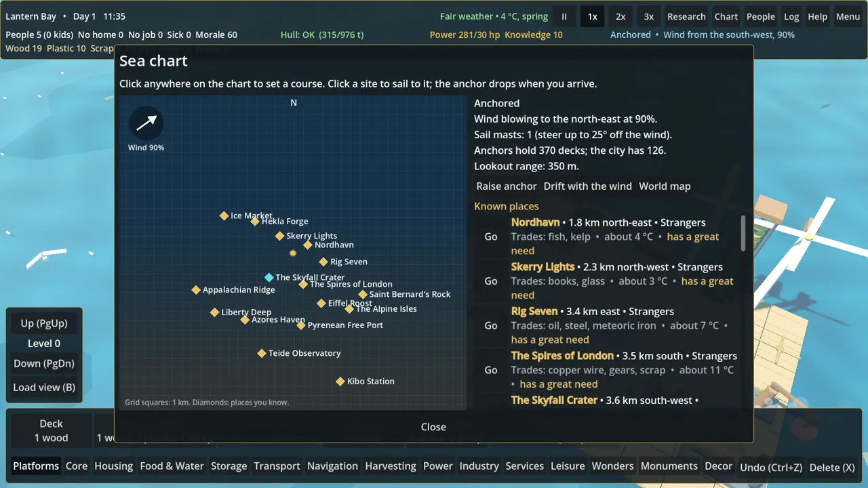Click Appalachian Ridge diamond marker
Viewport: 868px width, 488px height.
[196, 289]
